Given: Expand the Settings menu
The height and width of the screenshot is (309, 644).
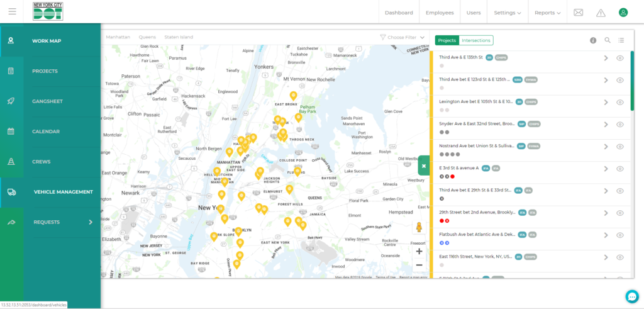Looking at the screenshot, I should point(507,13).
